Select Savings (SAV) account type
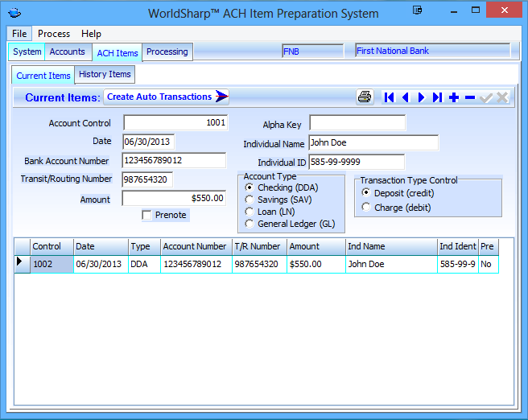The height and width of the screenshot is (420, 528). tap(250, 200)
